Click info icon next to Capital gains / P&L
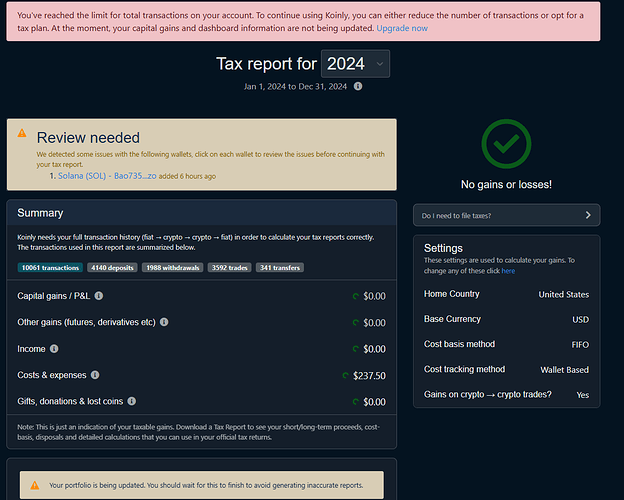This screenshot has width=624, height=500. click(99, 296)
